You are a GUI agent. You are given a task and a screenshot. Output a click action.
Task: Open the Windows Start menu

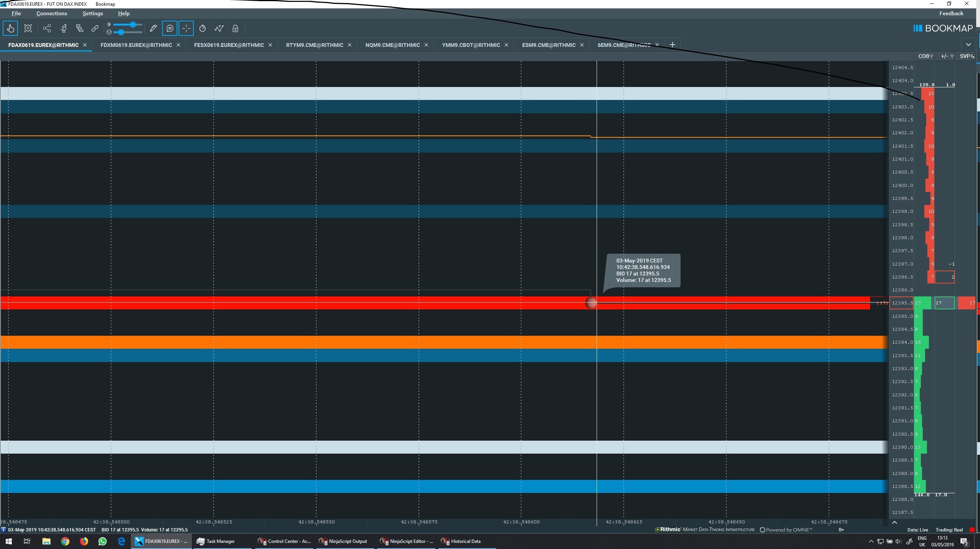[8, 541]
